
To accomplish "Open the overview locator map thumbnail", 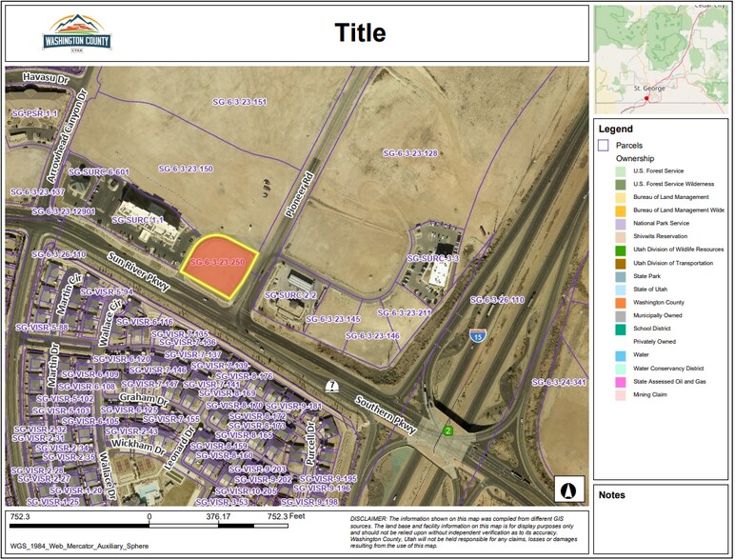I will coord(661,58).
